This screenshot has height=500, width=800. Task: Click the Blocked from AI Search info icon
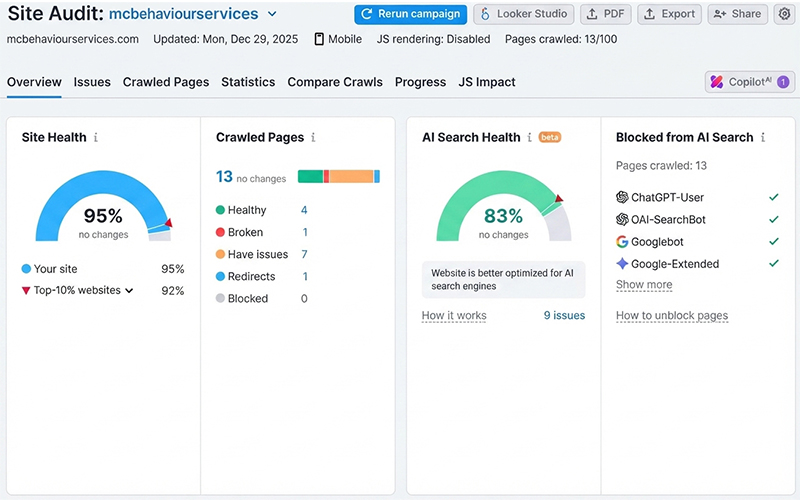click(x=763, y=138)
